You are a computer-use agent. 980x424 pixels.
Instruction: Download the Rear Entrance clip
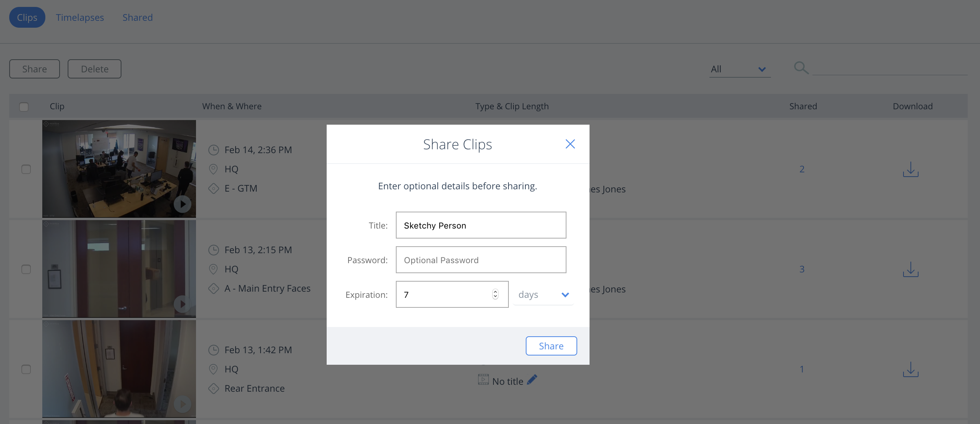(x=910, y=369)
